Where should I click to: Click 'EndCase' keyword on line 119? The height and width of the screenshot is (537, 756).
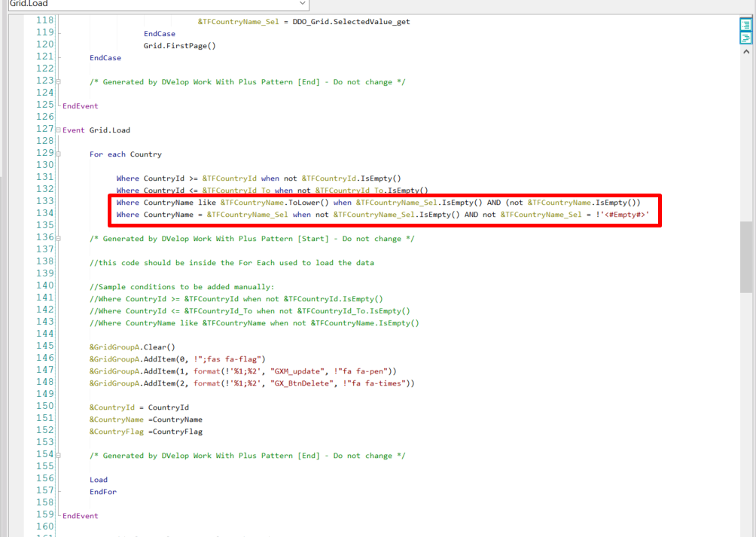tap(160, 34)
